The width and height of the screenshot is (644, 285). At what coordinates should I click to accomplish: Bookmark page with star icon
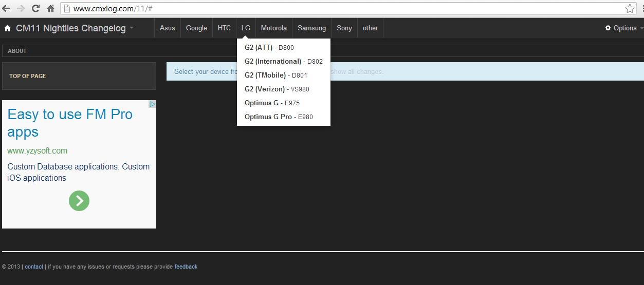click(630, 8)
